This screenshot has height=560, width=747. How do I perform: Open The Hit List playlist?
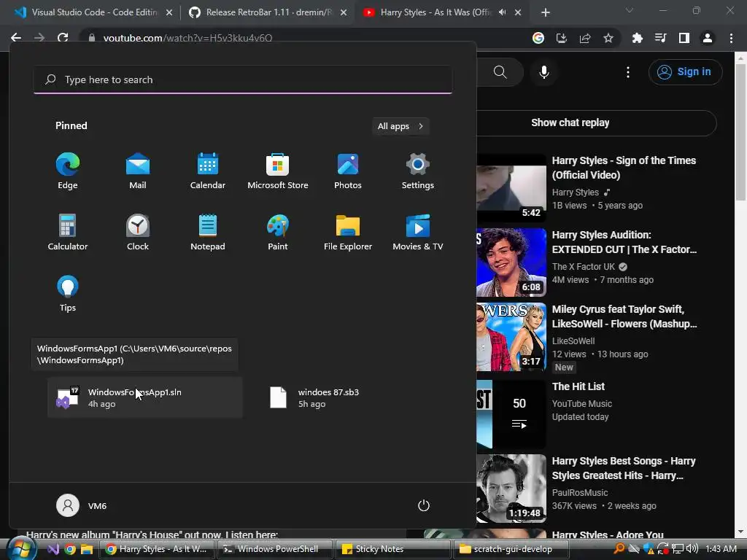click(x=578, y=386)
